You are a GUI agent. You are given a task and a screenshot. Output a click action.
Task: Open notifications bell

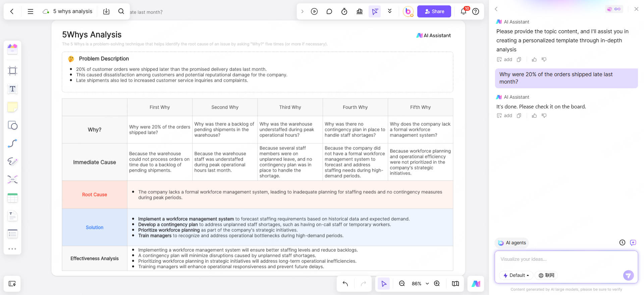point(464,11)
